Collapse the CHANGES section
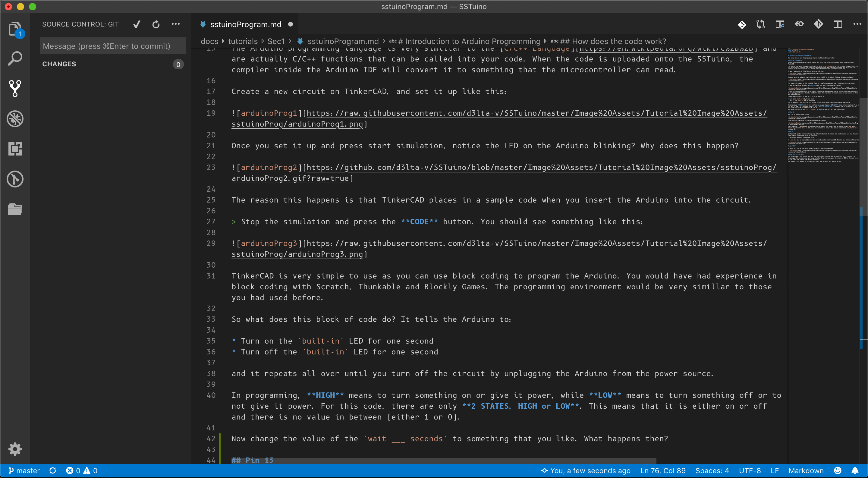This screenshot has width=868, height=478. [59, 64]
